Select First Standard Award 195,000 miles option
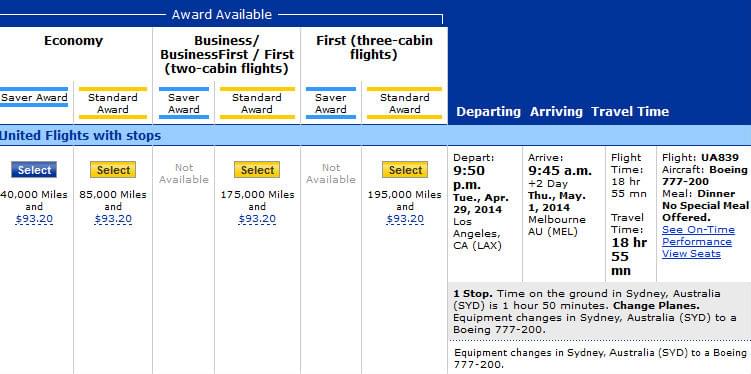Image resolution: width=751 pixels, height=374 pixels. [x=405, y=170]
